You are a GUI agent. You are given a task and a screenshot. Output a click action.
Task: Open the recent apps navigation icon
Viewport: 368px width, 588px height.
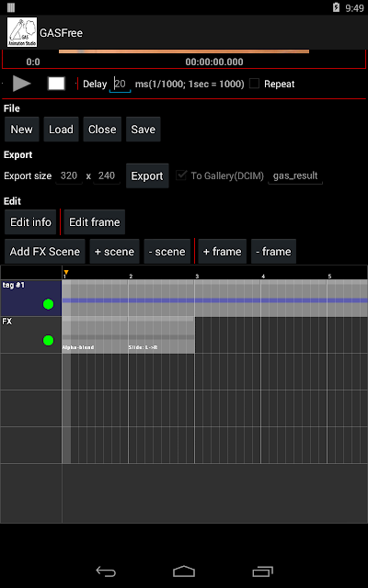pos(262,571)
